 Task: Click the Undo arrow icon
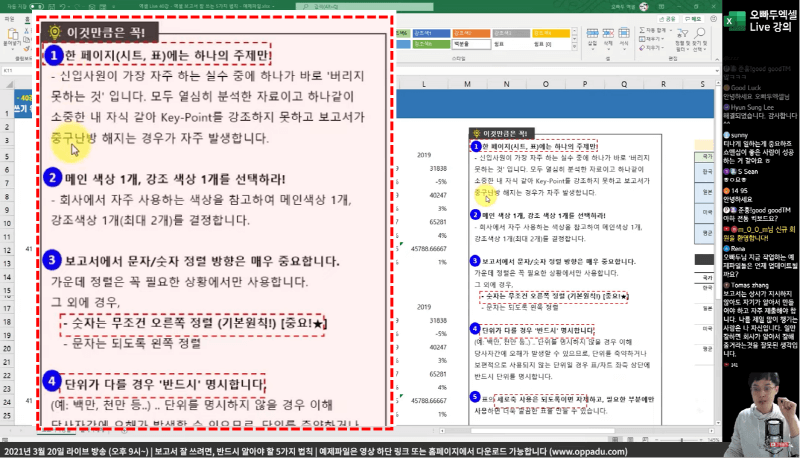(63, 7)
